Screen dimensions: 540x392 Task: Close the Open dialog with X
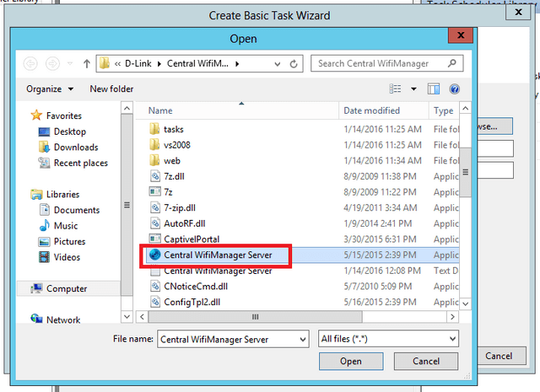coord(461,35)
